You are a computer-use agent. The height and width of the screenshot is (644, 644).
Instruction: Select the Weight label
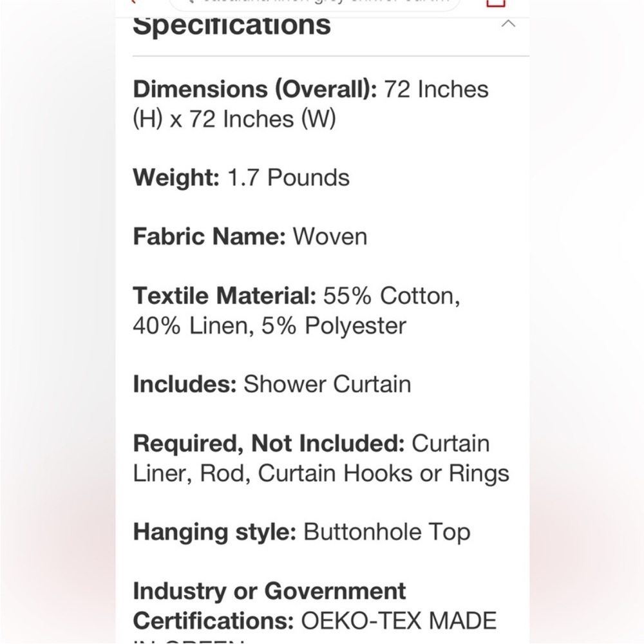176,178
